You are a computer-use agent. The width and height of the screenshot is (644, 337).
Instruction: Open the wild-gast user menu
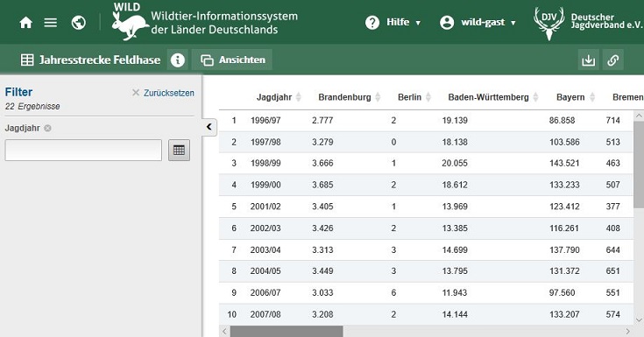(478, 22)
